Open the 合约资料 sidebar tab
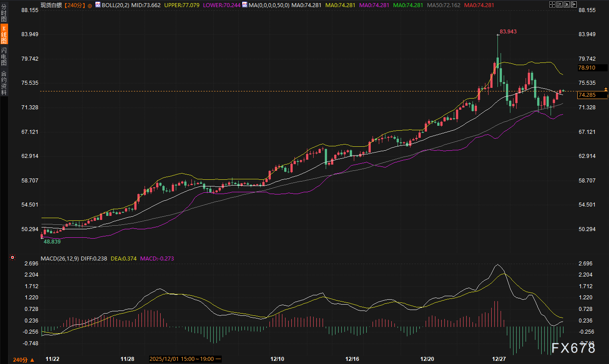Screen dimensions: 609x364 [4, 83]
